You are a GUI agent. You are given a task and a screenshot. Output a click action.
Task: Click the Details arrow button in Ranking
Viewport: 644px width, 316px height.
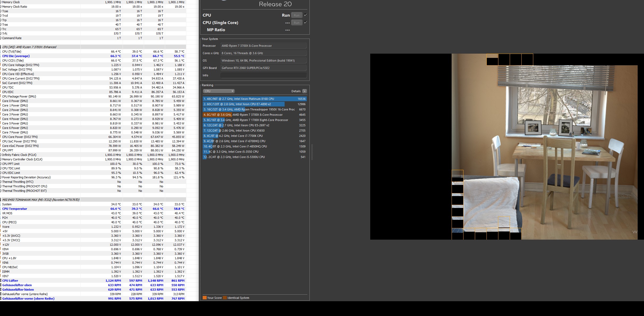[x=304, y=91]
